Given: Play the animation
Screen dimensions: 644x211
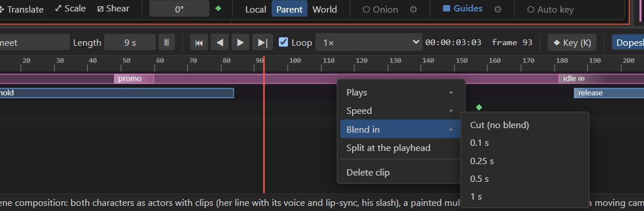Looking at the screenshot, I should tap(240, 43).
